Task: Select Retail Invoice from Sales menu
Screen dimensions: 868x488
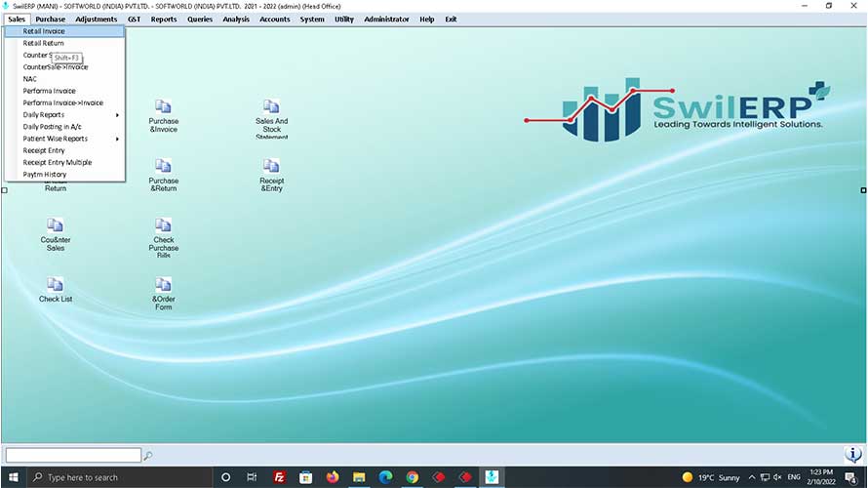Action: (65, 31)
